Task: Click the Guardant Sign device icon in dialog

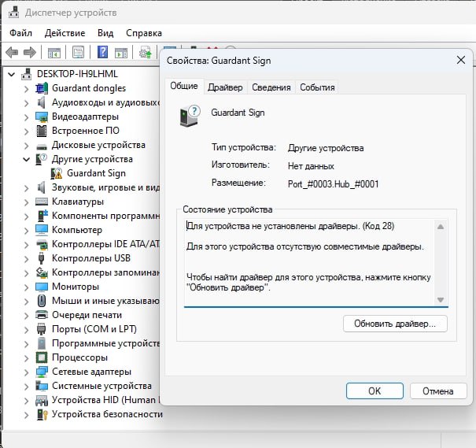Action: tap(190, 116)
